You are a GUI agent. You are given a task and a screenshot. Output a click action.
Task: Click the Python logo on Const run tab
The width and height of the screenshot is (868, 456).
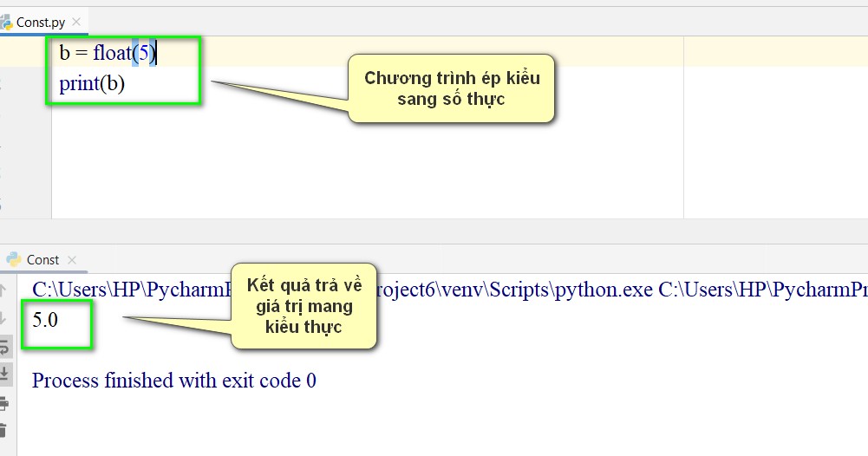[13, 259]
